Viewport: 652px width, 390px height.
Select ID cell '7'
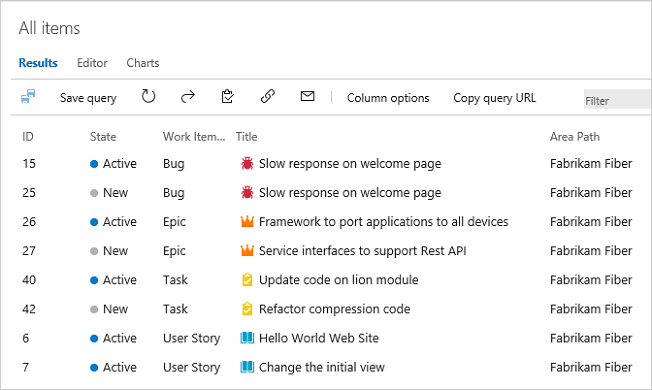[x=26, y=367]
